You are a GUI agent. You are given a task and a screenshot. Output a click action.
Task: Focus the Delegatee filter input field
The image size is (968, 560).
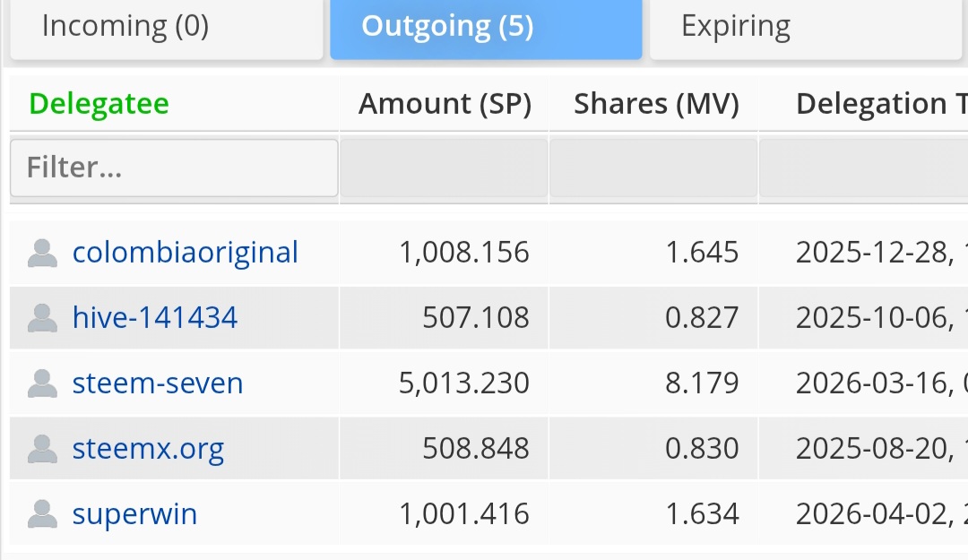tap(174, 168)
